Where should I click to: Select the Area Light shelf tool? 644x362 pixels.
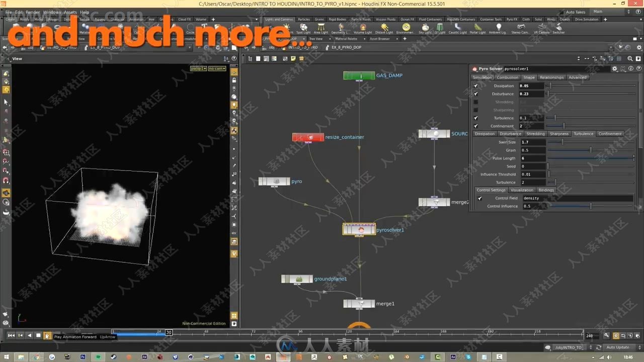pyautogui.click(x=320, y=29)
